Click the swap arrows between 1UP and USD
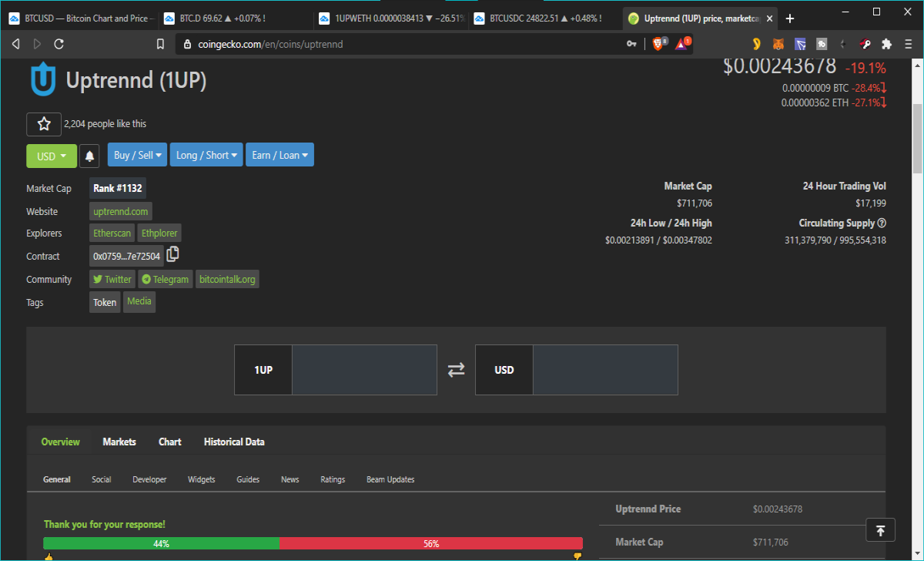924x561 pixels. tap(457, 370)
